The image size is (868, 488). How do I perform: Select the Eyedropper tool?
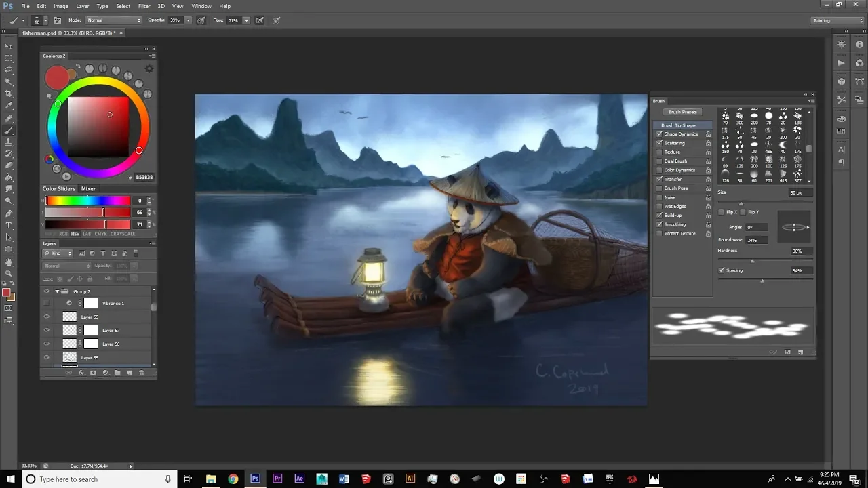click(x=9, y=105)
